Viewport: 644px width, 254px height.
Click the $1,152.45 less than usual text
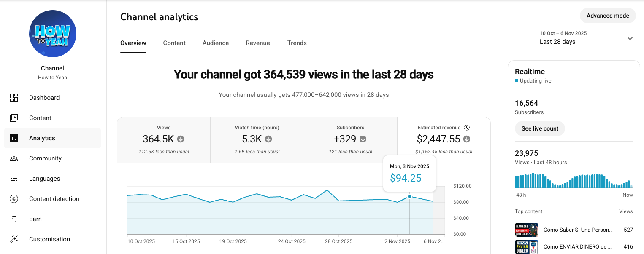(444, 152)
